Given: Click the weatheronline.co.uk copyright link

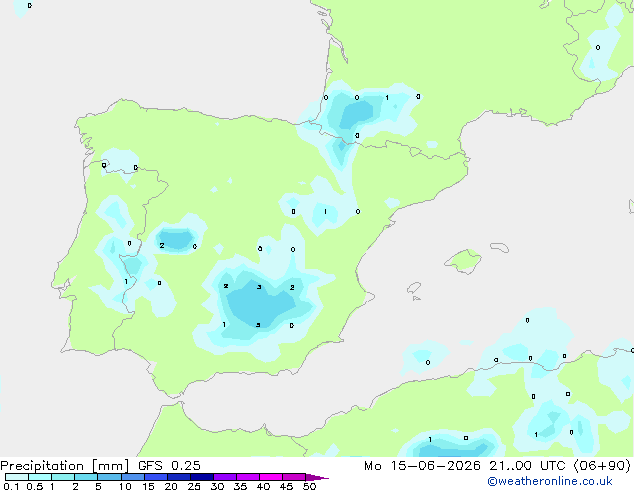Looking at the screenshot, I should pyautogui.click(x=550, y=481).
